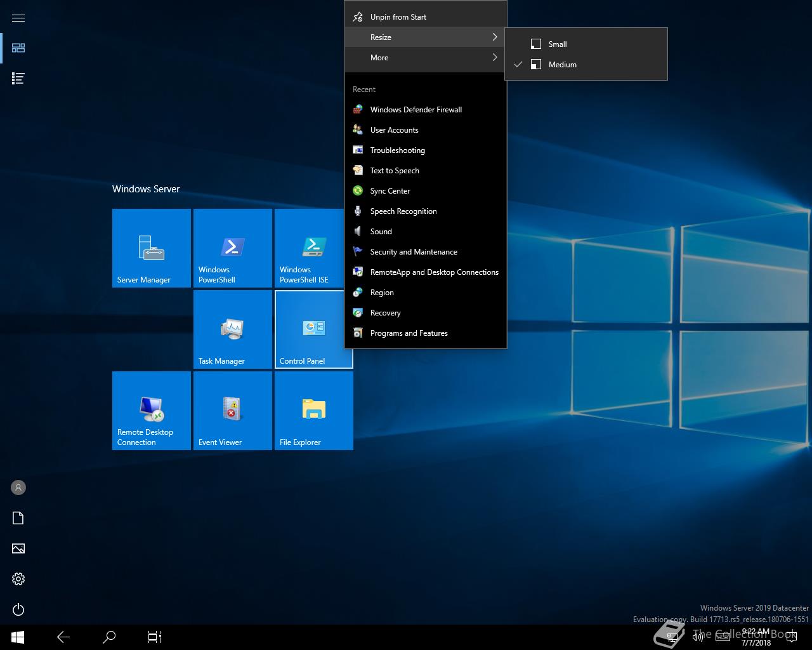The height and width of the screenshot is (650, 812).
Task: Open Region recent item
Action: (x=426, y=293)
